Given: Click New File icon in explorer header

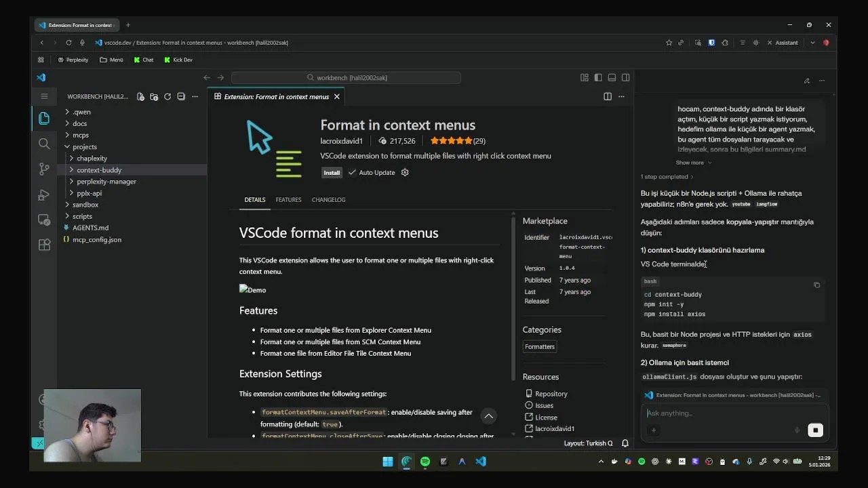Looking at the screenshot, I should (140, 96).
